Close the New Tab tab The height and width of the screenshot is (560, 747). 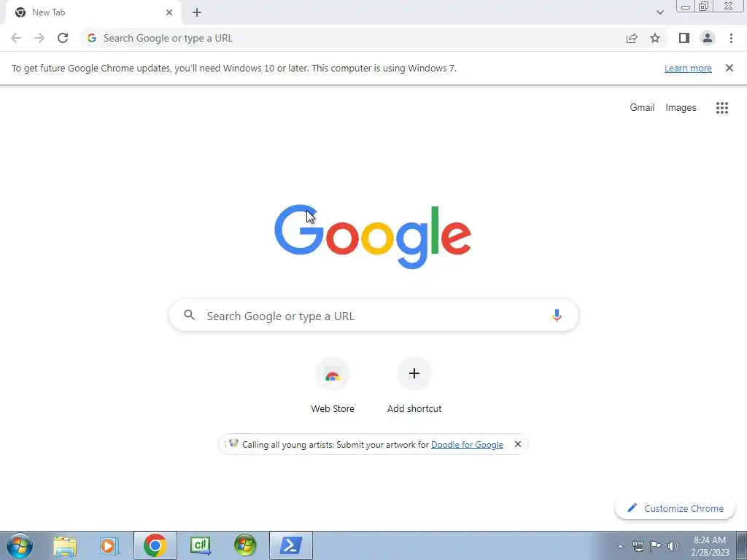[x=169, y=12]
